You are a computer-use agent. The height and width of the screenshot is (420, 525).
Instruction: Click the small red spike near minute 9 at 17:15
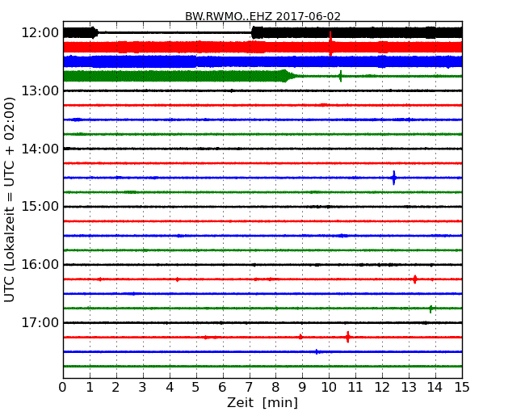pos(300,337)
